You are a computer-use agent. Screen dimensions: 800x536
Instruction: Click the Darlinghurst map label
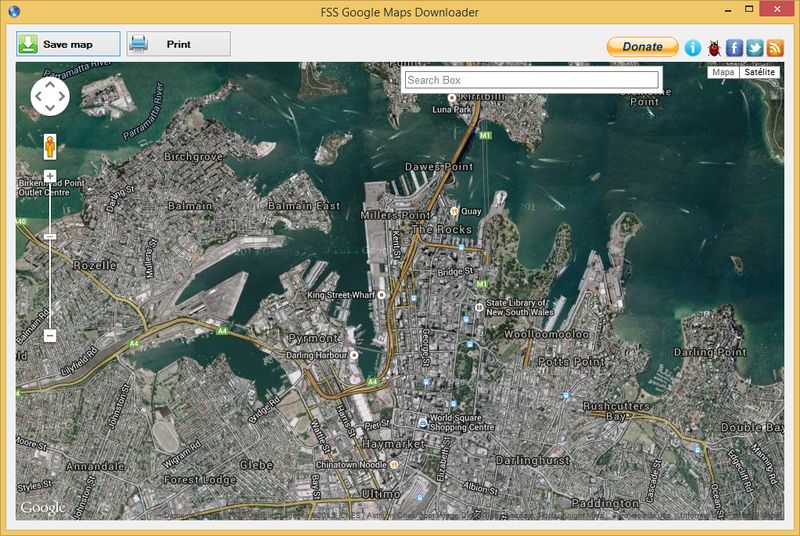point(532,460)
